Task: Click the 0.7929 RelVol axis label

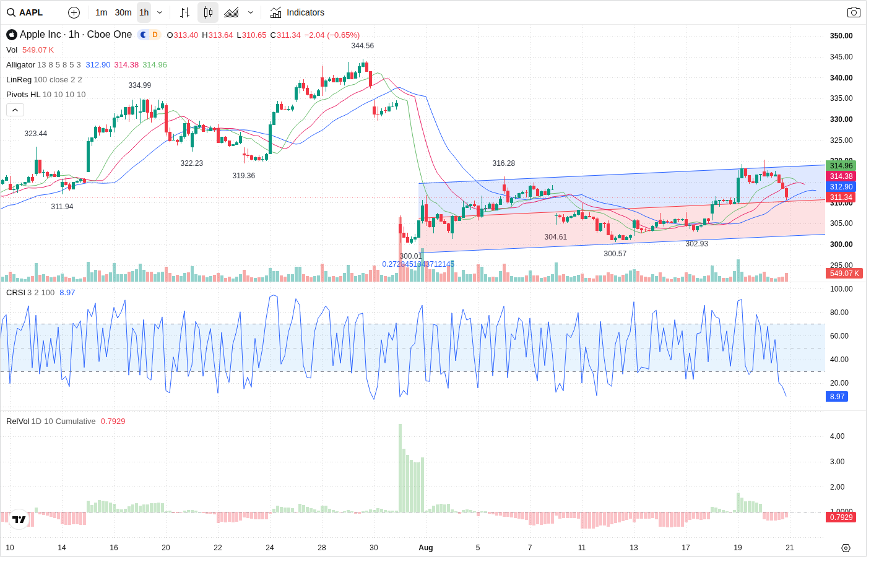Action: [841, 517]
